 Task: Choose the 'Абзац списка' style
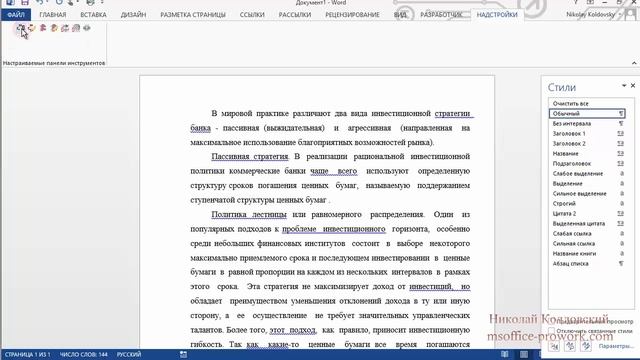[587, 264]
